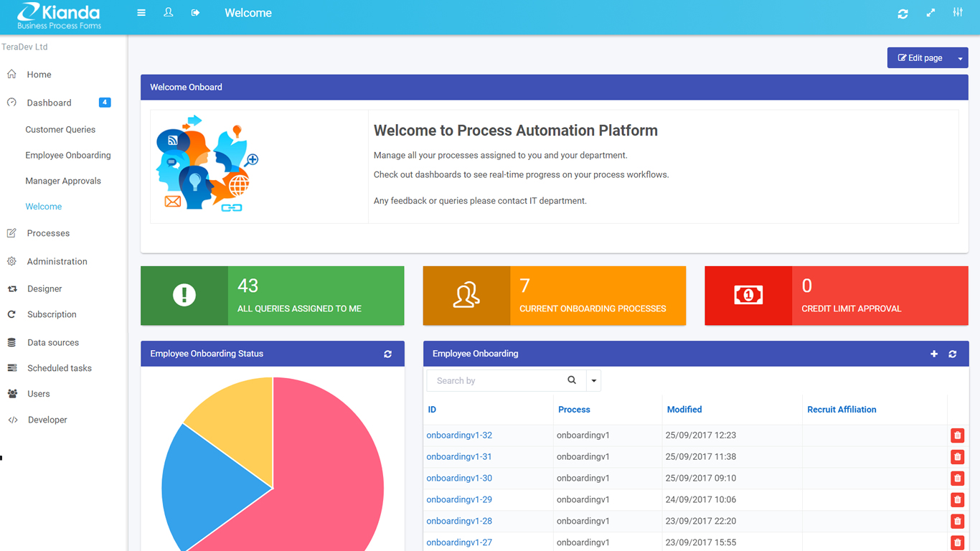Open settings sliders icon in header
The image size is (980, 551).
coord(958,13)
